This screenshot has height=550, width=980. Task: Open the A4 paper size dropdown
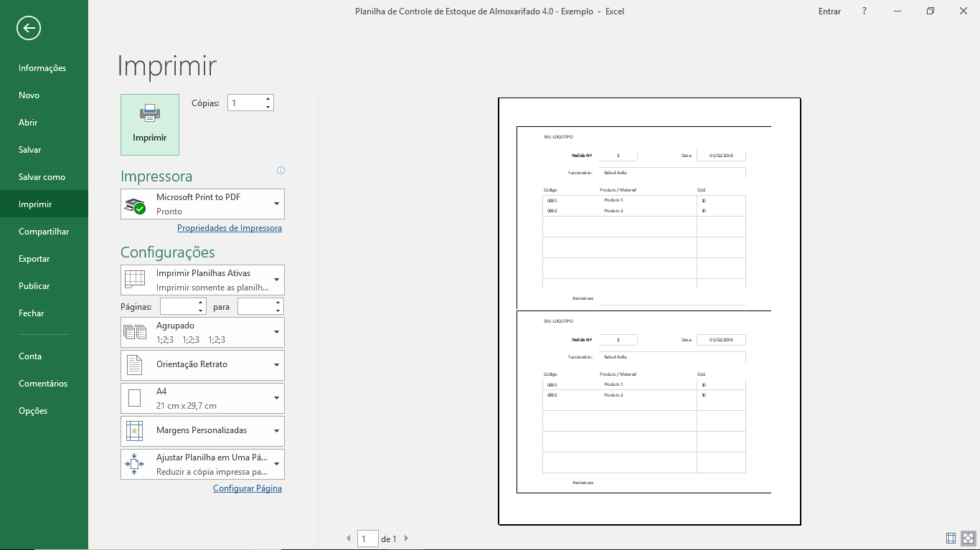click(x=202, y=398)
